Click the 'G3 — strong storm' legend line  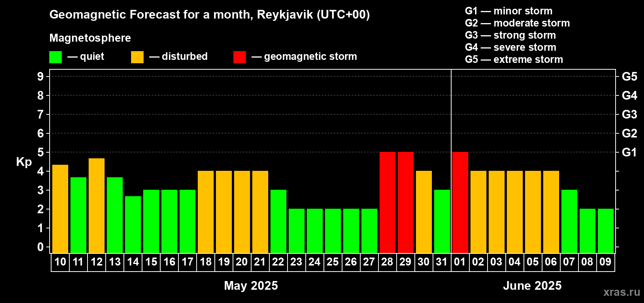(x=511, y=35)
